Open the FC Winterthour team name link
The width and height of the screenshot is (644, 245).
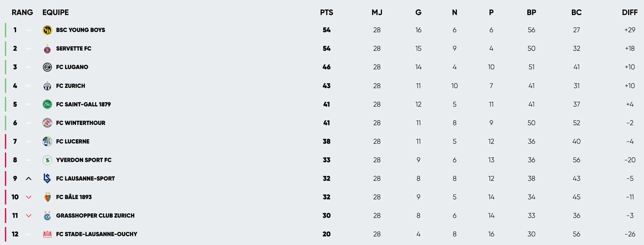80,123
